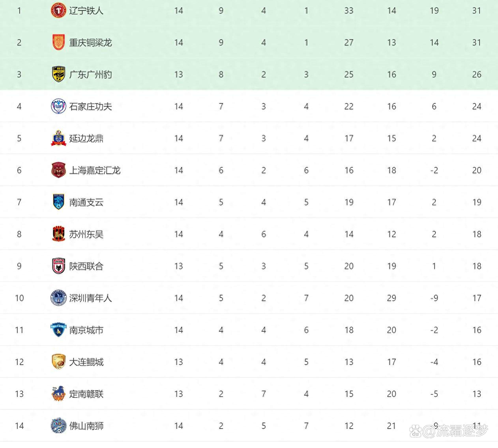Open the 陕西联合 wolf badge

[59, 266]
